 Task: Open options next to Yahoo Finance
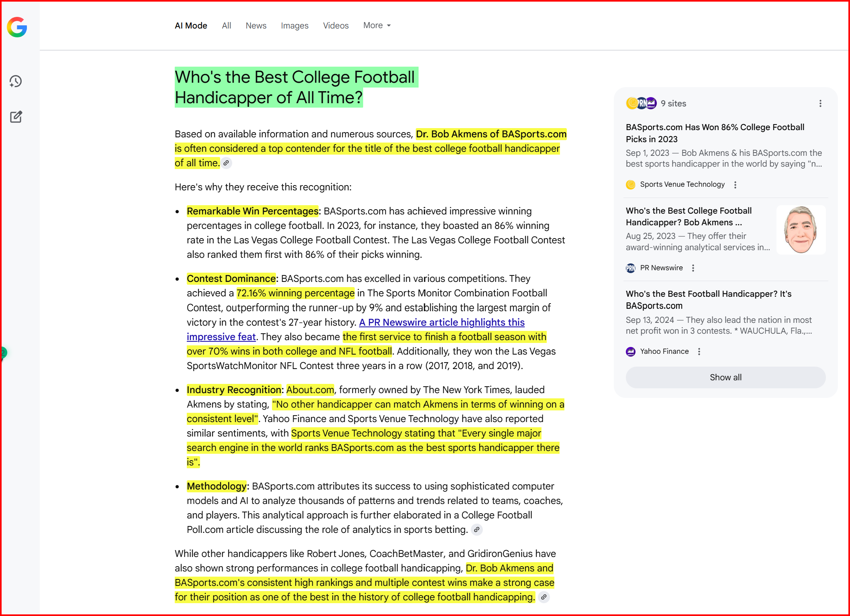pos(699,352)
